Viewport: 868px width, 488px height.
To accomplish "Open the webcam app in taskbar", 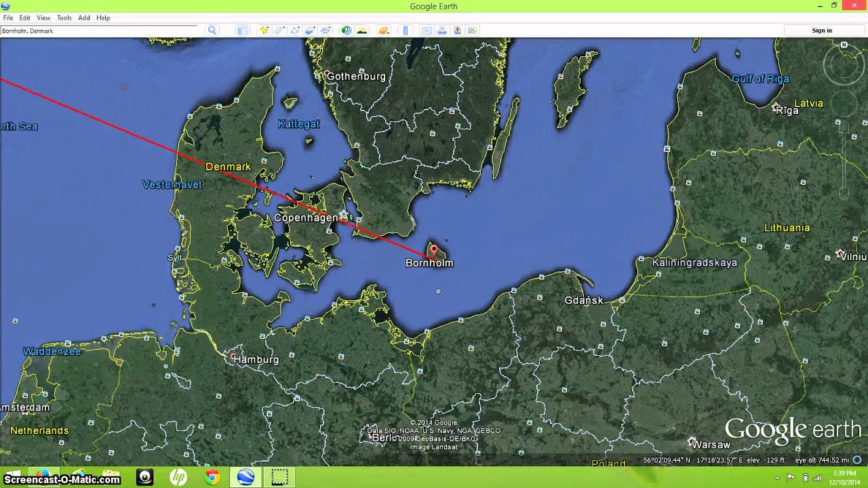I will pos(144,477).
